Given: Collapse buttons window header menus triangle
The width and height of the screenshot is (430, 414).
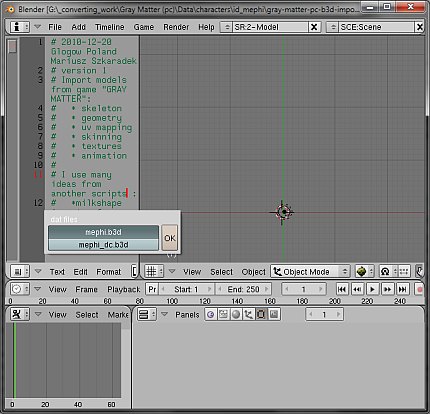Looking at the screenshot, I should [164, 314].
